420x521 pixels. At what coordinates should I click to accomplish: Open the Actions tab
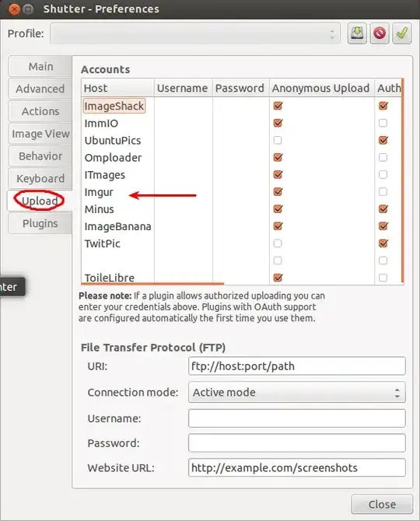pos(40,111)
